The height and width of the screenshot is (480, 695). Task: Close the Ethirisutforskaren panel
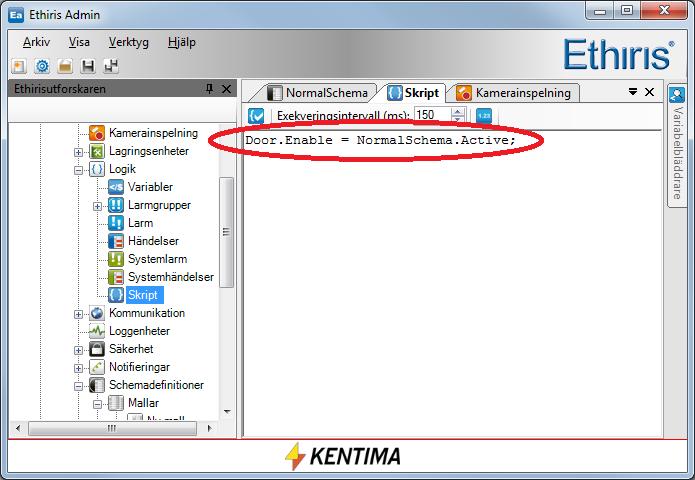[x=226, y=89]
